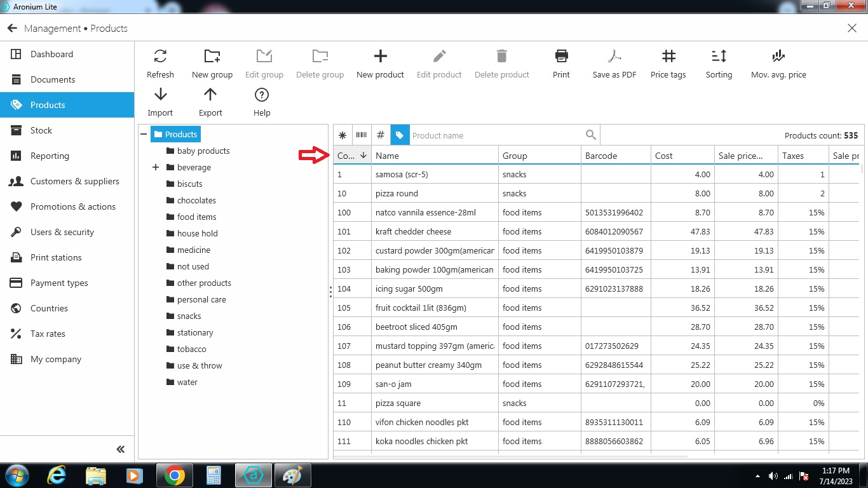Go to Customers & suppliers section
The height and width of the screenshot is (488, 868).
(74, 181)
